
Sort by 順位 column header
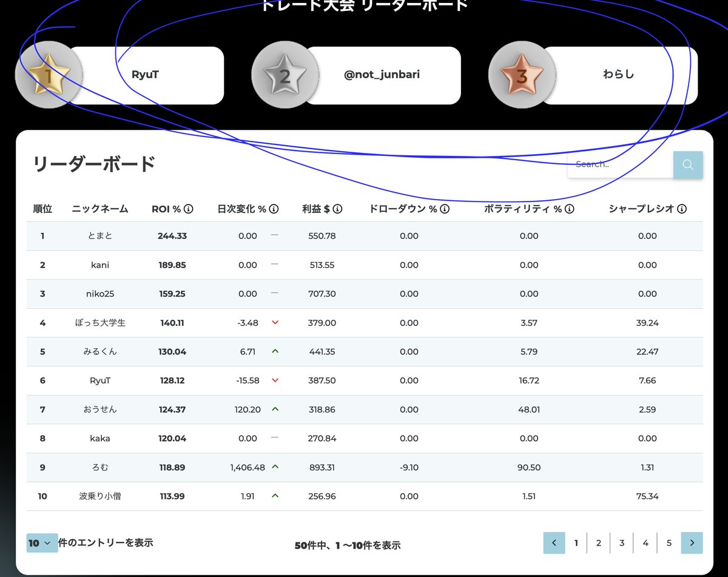[42, 209]
